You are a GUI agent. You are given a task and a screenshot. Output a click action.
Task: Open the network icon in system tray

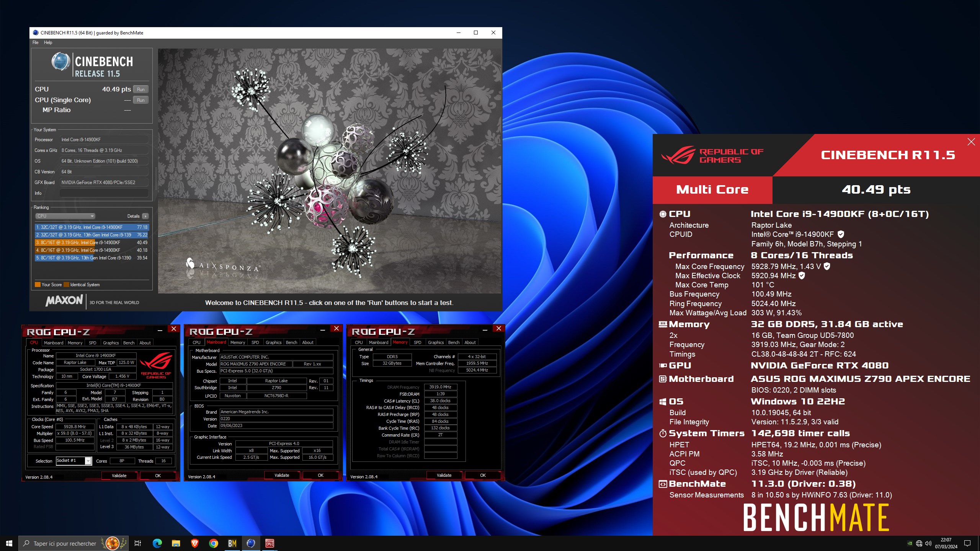(x=919, y=543)
